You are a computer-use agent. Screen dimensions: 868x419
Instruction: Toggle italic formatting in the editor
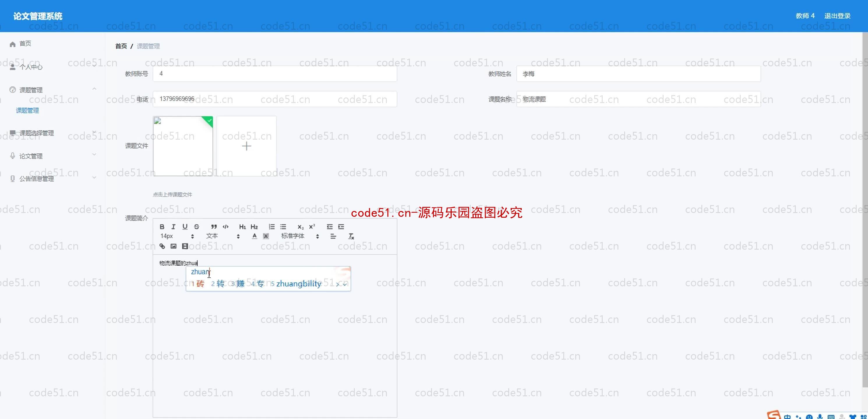tap(173, 226)
